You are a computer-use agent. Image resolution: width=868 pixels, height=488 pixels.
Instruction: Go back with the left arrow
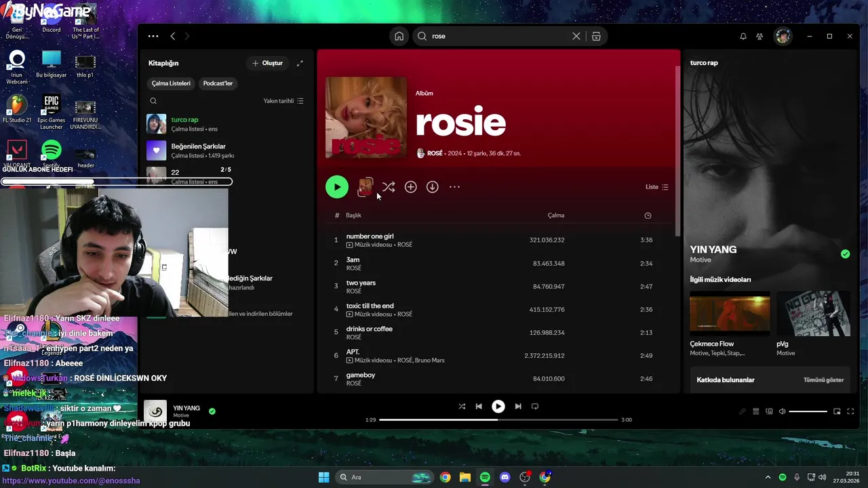click(173, 36)
